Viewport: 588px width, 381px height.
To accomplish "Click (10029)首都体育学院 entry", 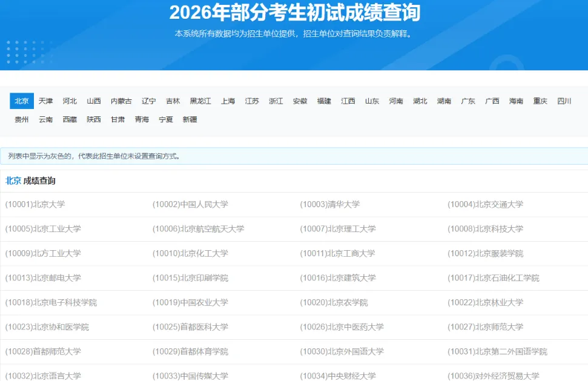I will pyautogui.click(x=190, y=352).
